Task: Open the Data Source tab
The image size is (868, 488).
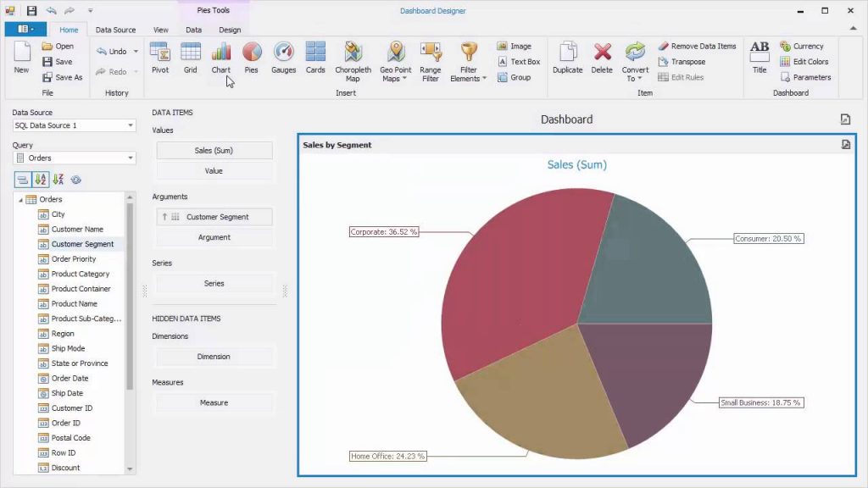Action: click(115, 29)
